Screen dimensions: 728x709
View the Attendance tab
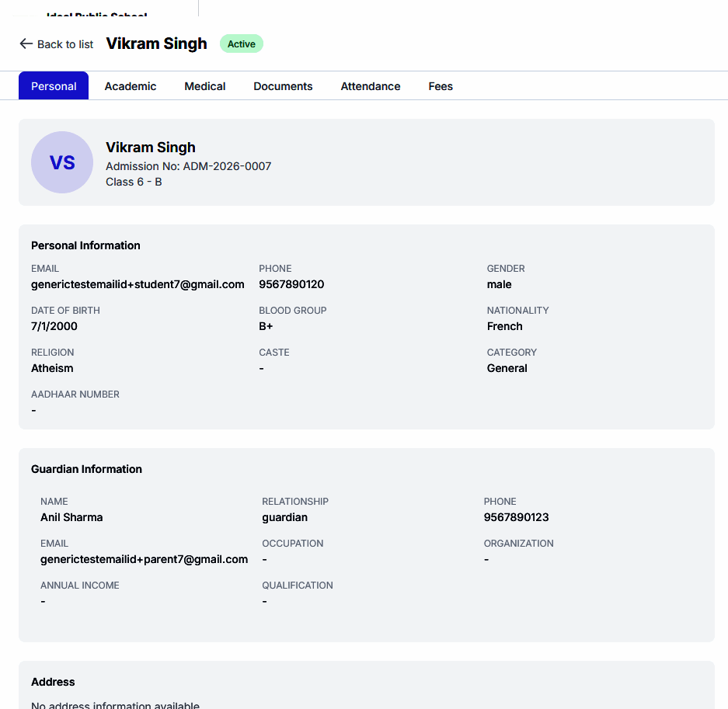tap(371, 86)
